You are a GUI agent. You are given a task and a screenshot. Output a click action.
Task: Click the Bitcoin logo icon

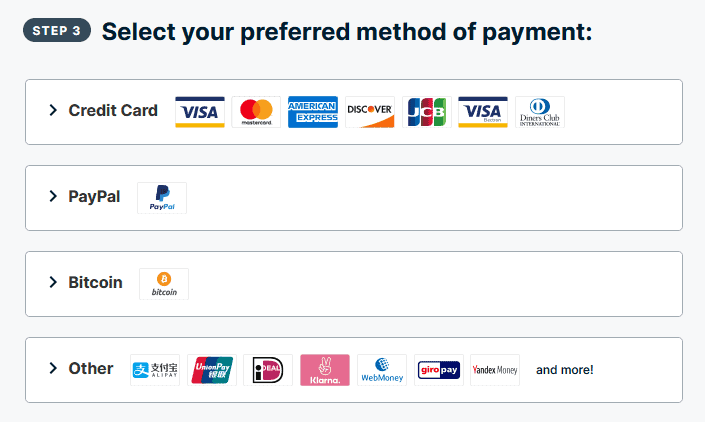pos(164,284)
